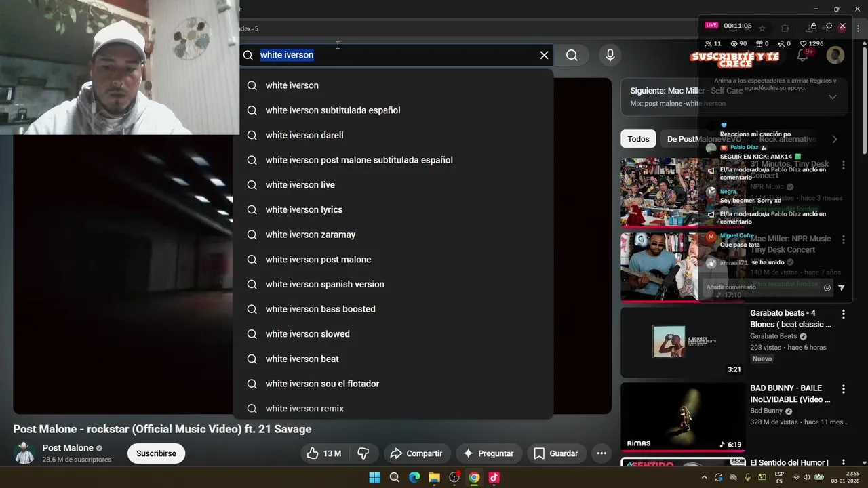Open YouTube notifications bell
Viewport: 868px width, 488px height.
[x=803, y=56]
